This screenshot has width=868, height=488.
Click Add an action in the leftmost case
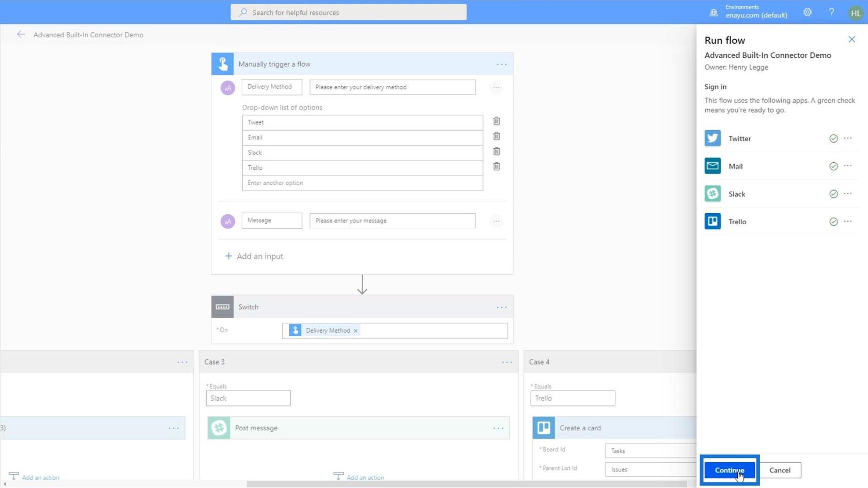point(35,477)
